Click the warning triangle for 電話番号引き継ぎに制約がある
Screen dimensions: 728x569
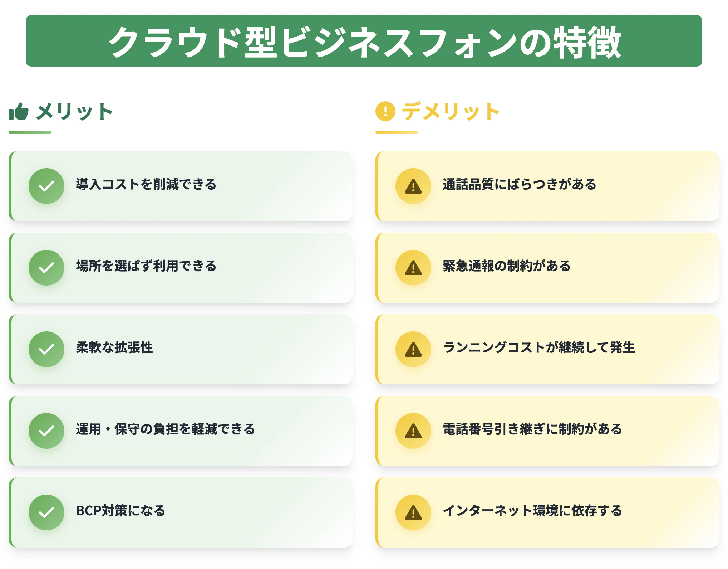(413, 431)
